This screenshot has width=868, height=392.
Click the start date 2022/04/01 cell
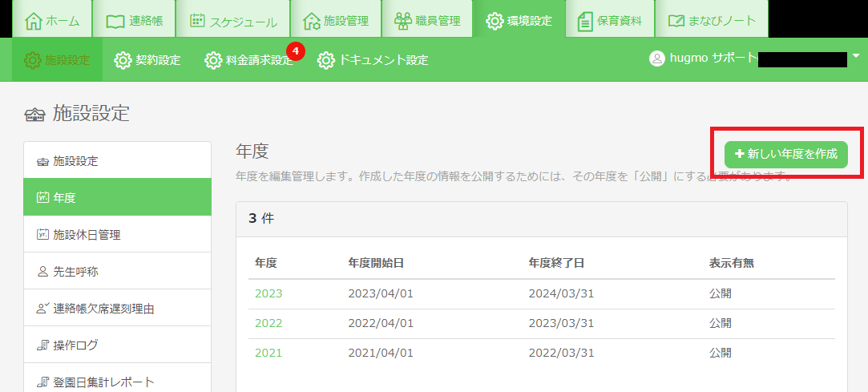tap(381, 323)
